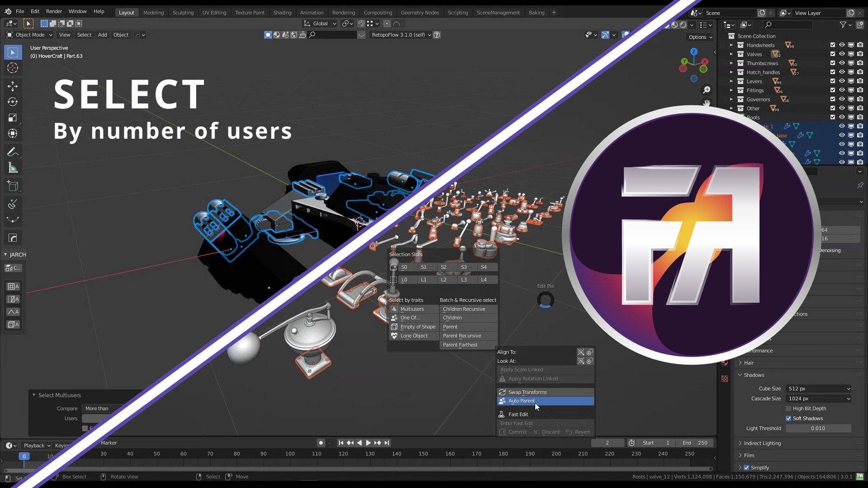The image size is (868, 488).
Task: Select the Scale tool icon
Action: tap(13, 118)
